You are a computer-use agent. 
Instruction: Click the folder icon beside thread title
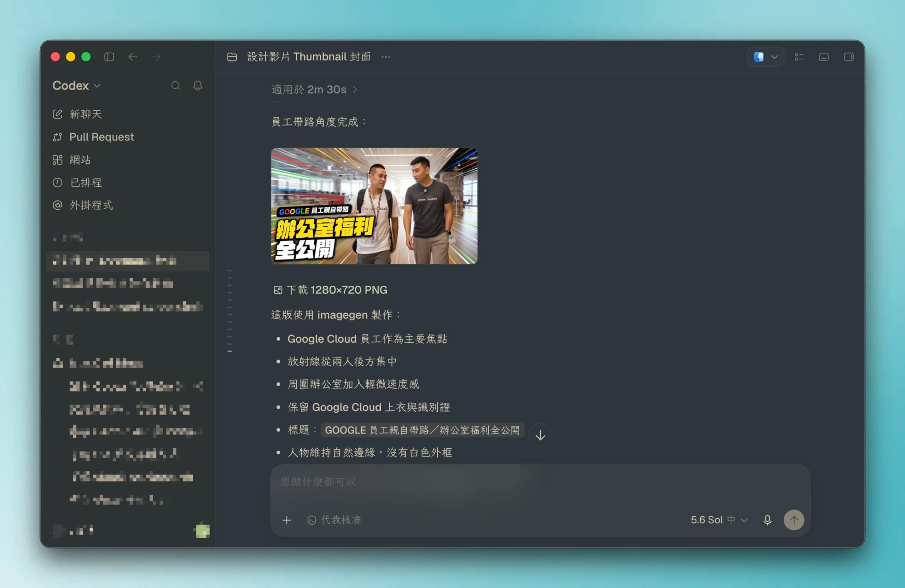(232, 57)
